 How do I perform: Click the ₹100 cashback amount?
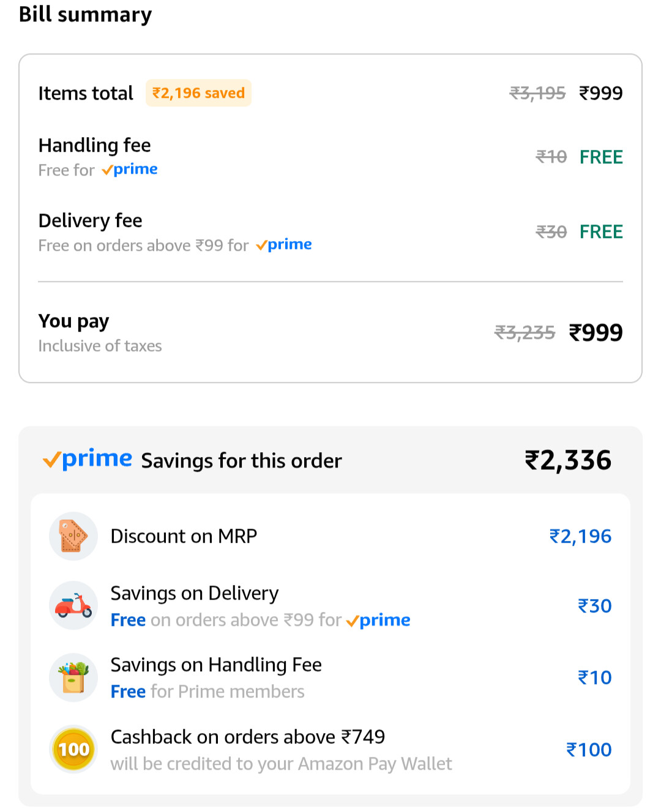coord(589,750)
